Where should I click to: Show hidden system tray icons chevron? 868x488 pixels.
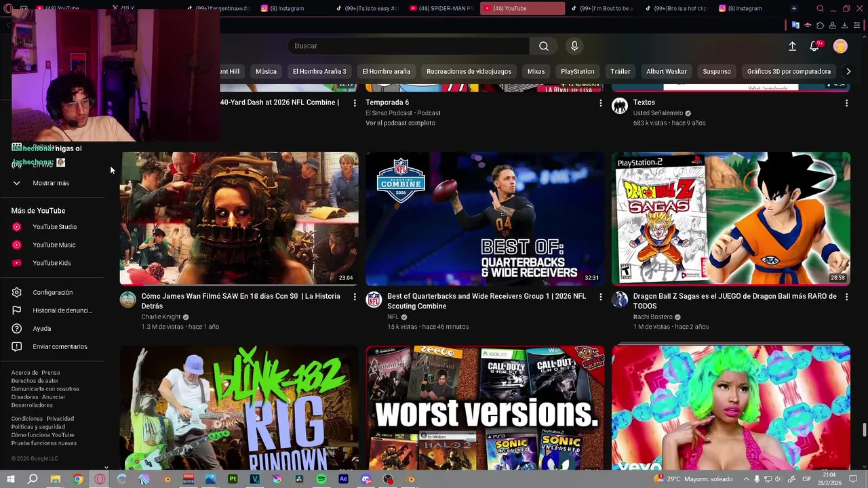(x=746, y=479)
